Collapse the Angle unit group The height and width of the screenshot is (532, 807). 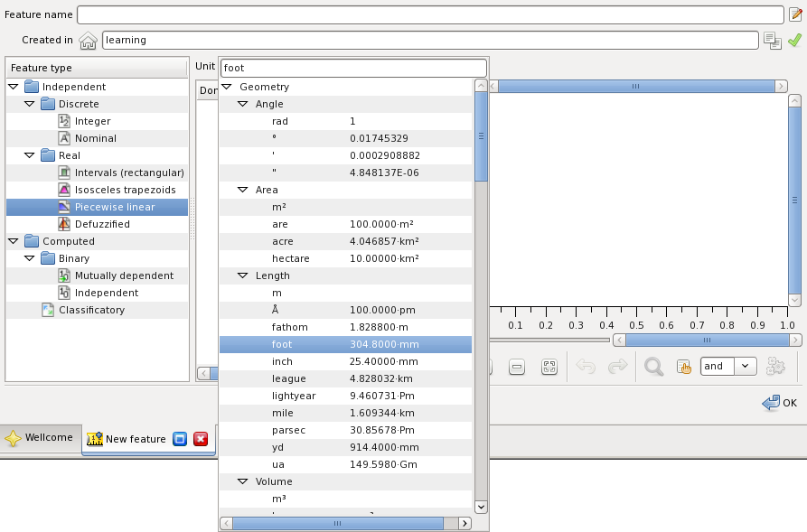(x=243, y=104)
